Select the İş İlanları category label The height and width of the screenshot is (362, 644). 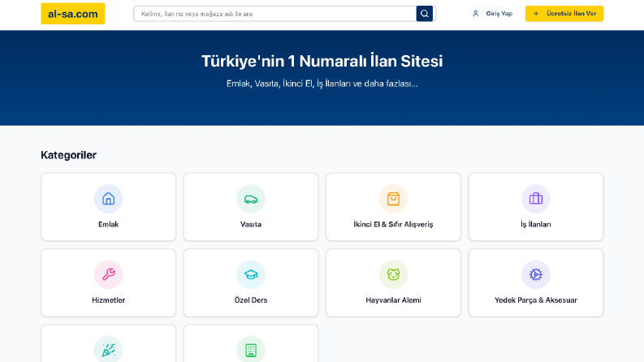536,224
